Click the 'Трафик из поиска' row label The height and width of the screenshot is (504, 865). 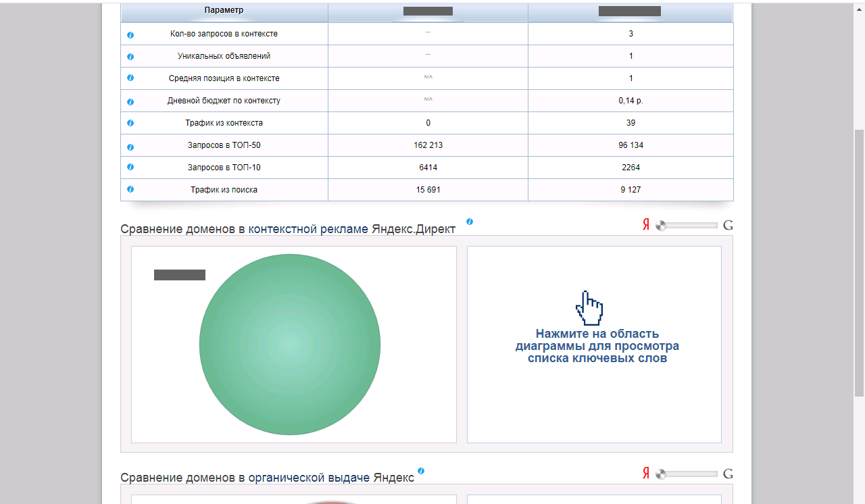(x=224, y=190)
